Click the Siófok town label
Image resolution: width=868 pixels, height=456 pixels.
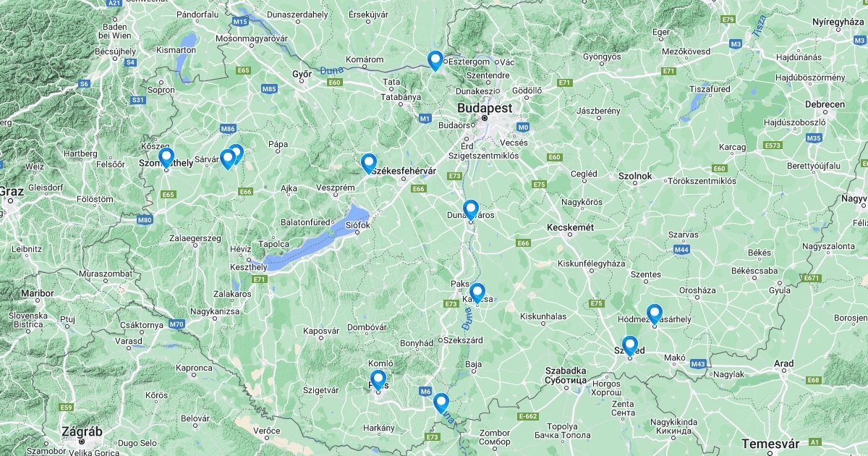click(x=358, y=225)
